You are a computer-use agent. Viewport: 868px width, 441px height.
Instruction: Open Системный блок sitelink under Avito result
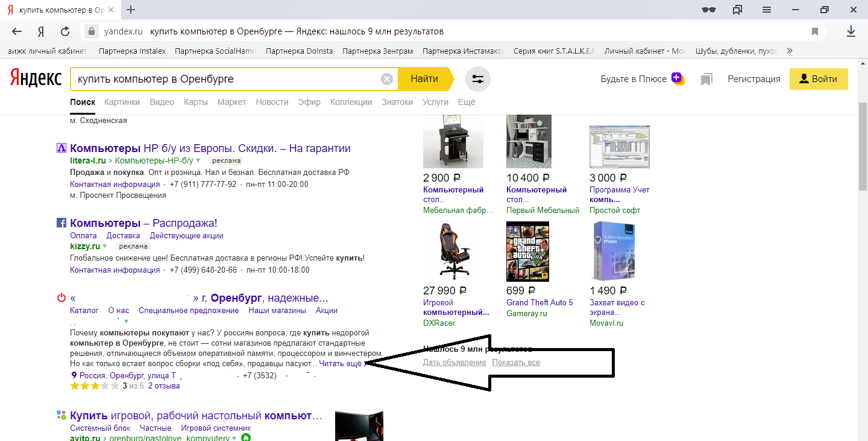pos(100,428)
